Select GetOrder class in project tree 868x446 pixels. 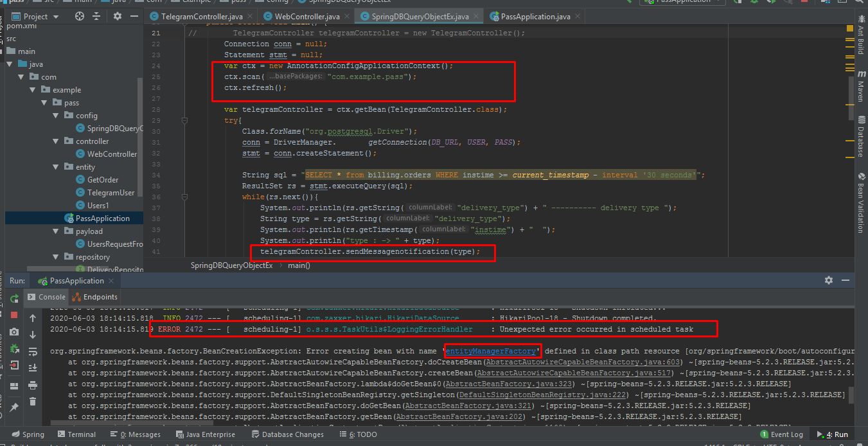(x=103, y=180)
